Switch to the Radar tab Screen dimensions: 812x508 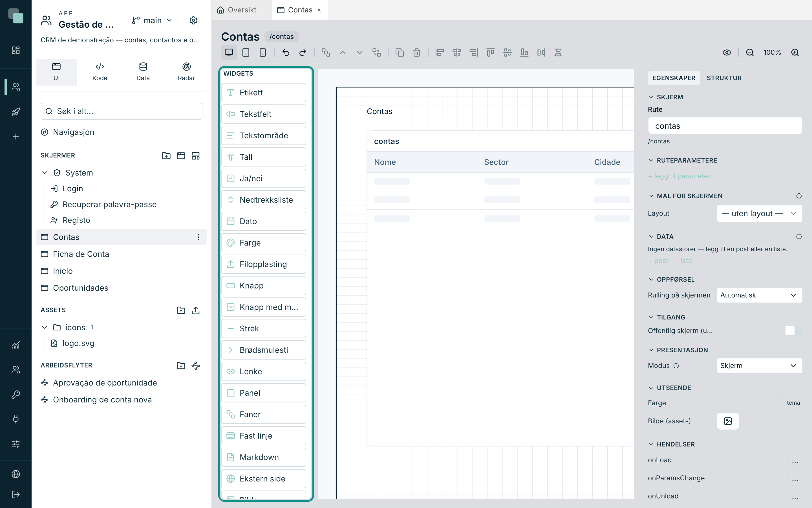click(x=186, y=72)
